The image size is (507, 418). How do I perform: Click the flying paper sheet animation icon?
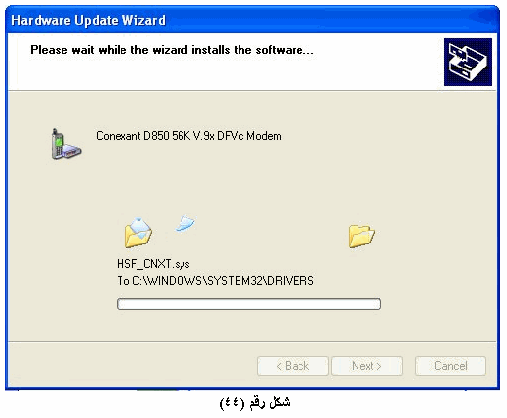(185, 223)
